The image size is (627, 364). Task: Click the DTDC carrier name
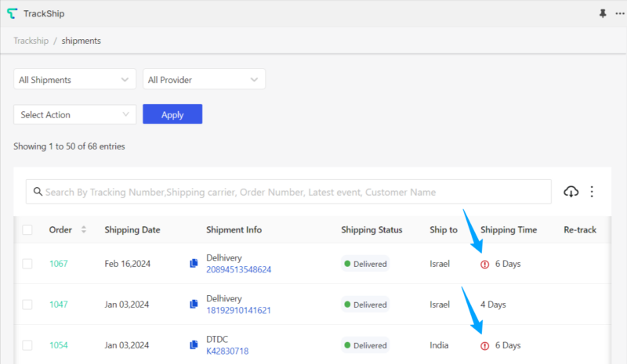tap(217, 339)
